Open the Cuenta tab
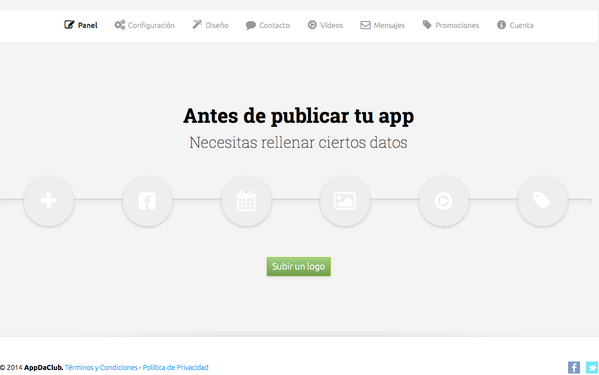 pyautogui.click(x=515, y=25)
